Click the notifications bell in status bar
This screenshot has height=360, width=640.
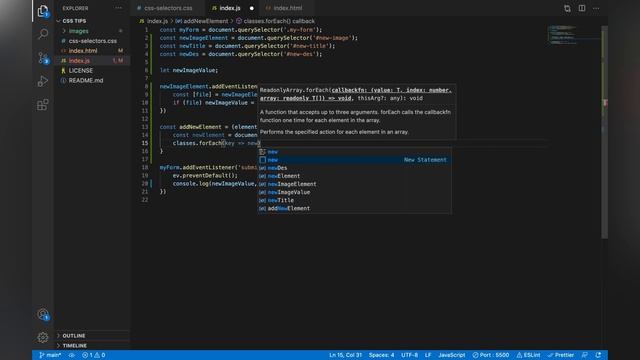[598, 355]
